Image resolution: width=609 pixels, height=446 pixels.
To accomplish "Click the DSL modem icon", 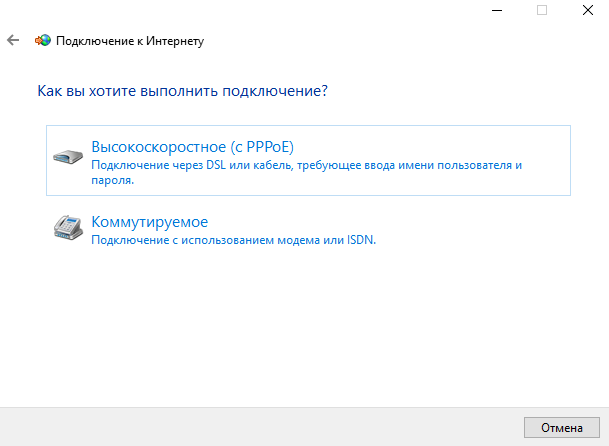I will 68,156.
